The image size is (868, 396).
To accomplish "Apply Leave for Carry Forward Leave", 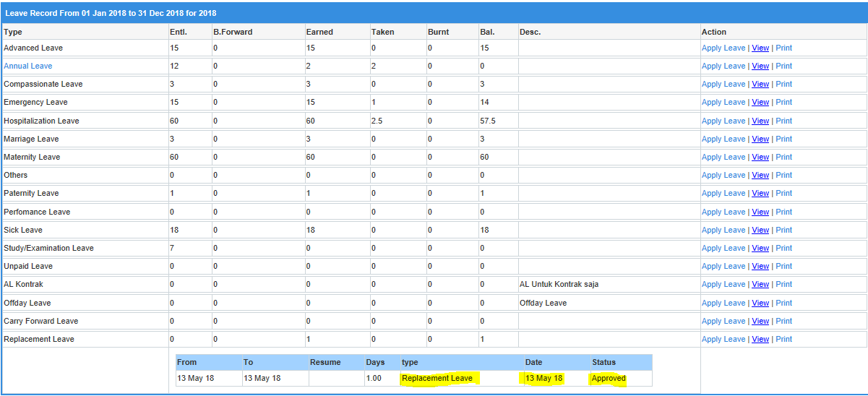I will coord(723,321).
